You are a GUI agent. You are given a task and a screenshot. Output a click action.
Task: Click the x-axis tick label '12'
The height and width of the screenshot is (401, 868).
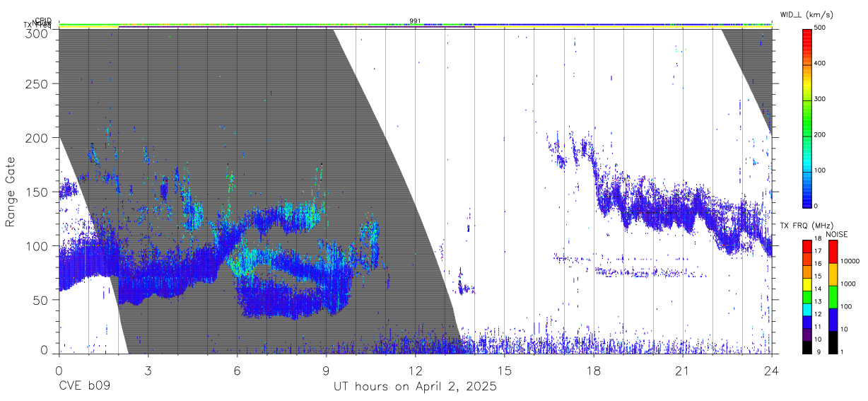pos(415,371)
